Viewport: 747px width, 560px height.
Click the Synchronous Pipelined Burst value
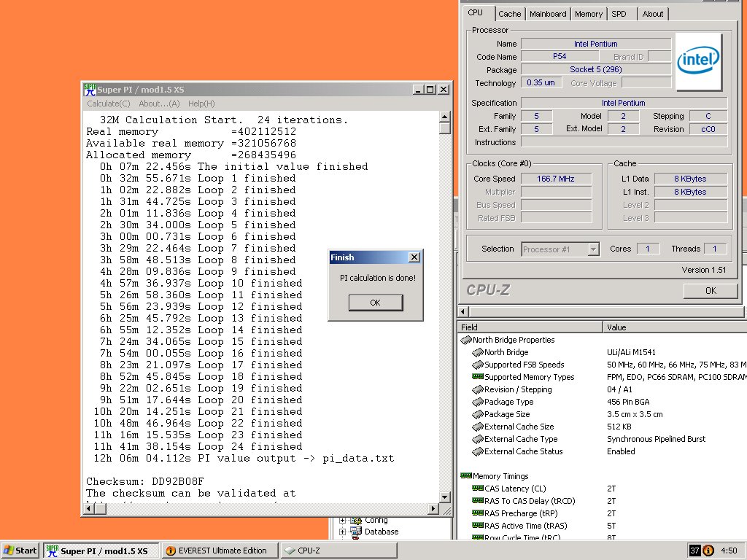[656, 439]
